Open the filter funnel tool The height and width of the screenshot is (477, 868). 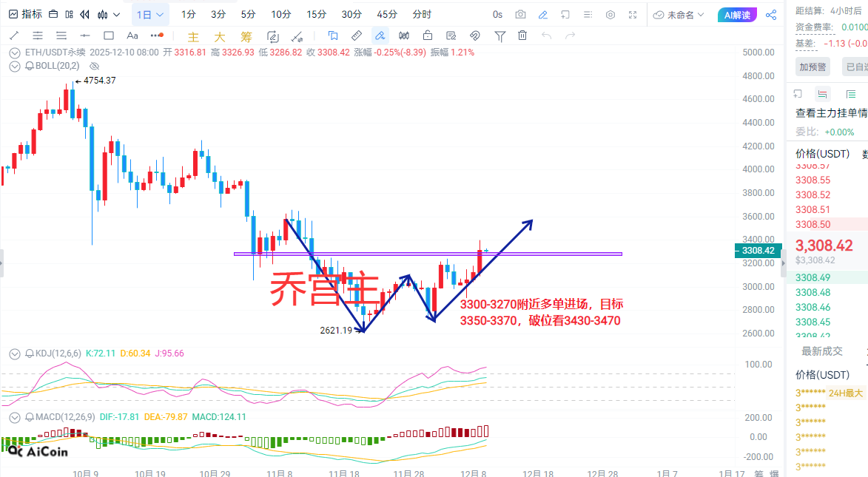[x=500, y=35]
